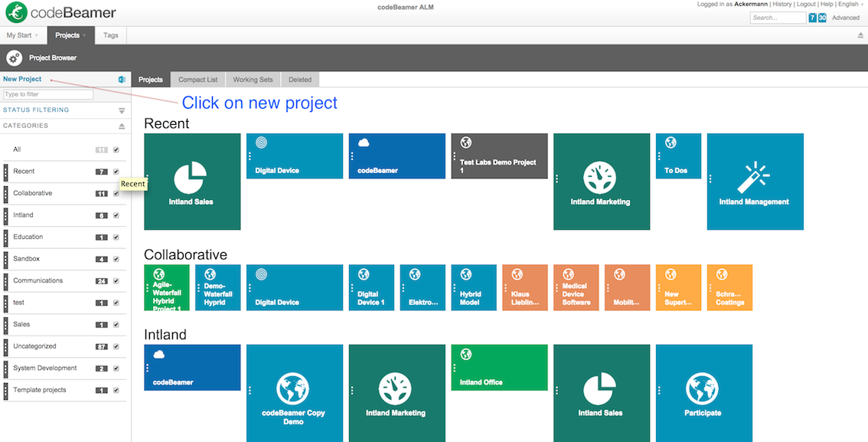This screenshot has width=868, height=442.
Task: Select the Projects view tab beside Compact List
Action: coord(151,80)
